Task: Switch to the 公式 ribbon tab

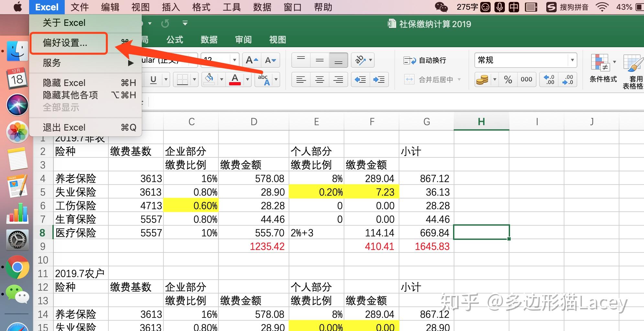Action: (x=175, y=40)
